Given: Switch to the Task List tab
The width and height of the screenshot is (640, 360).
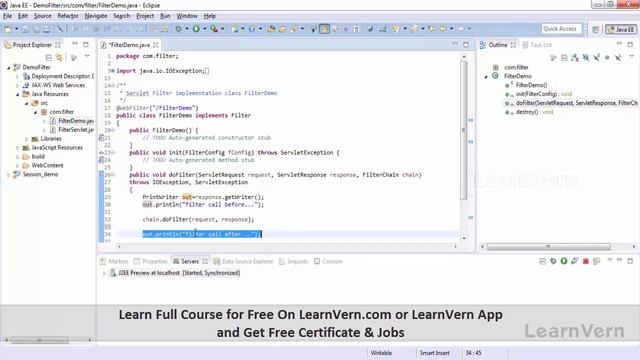Looking at the screenshot, I should coord(537,45).
